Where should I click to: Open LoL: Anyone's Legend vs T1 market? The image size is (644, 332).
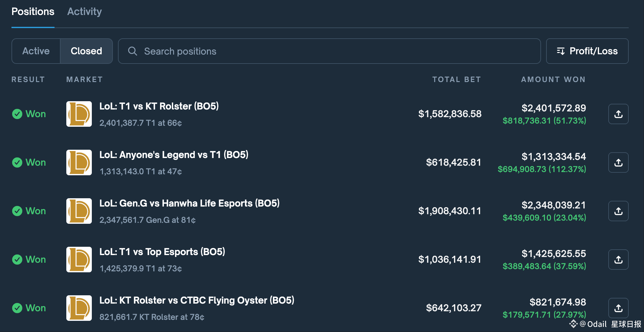click(174, 155)
